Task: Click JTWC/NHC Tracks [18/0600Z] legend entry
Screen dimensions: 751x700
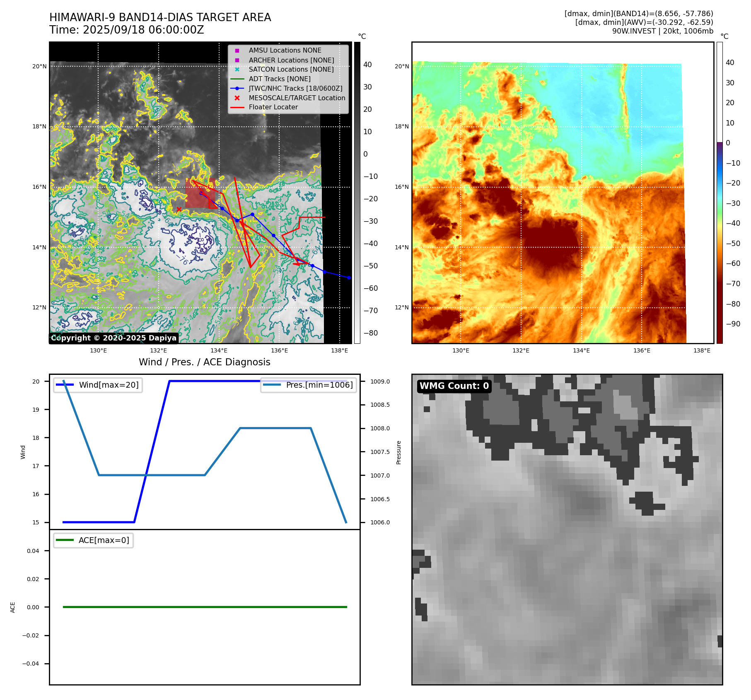Action: (286, 88)
